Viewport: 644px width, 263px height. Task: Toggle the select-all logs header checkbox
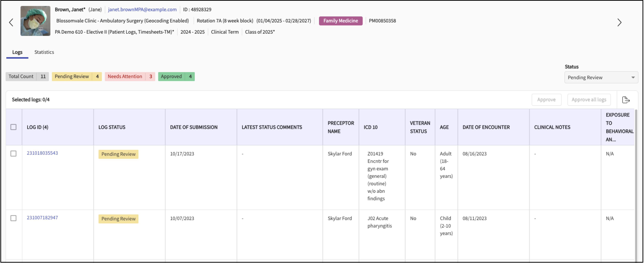coord(13,127)
